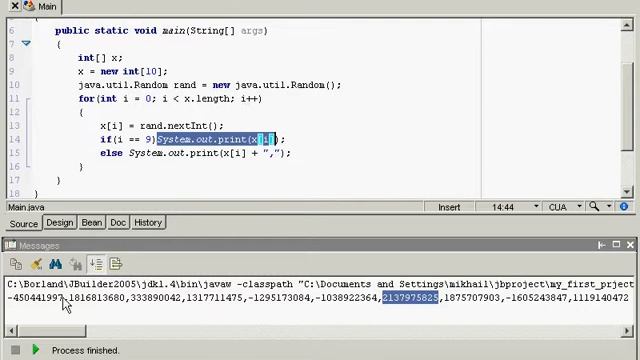The image size is (640, 360).
Task: Click the gray Stop process button
Action: click(16, 350)
